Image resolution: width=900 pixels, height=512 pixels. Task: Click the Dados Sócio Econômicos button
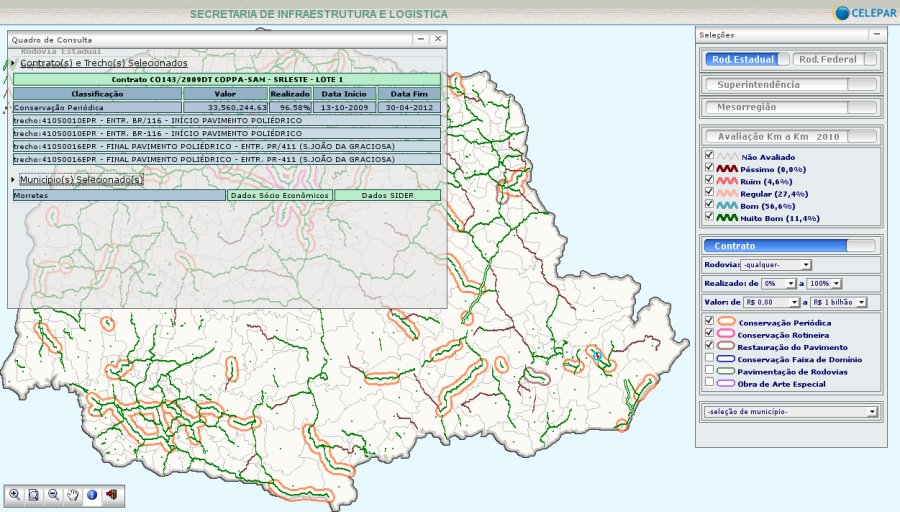coord(279,196)
